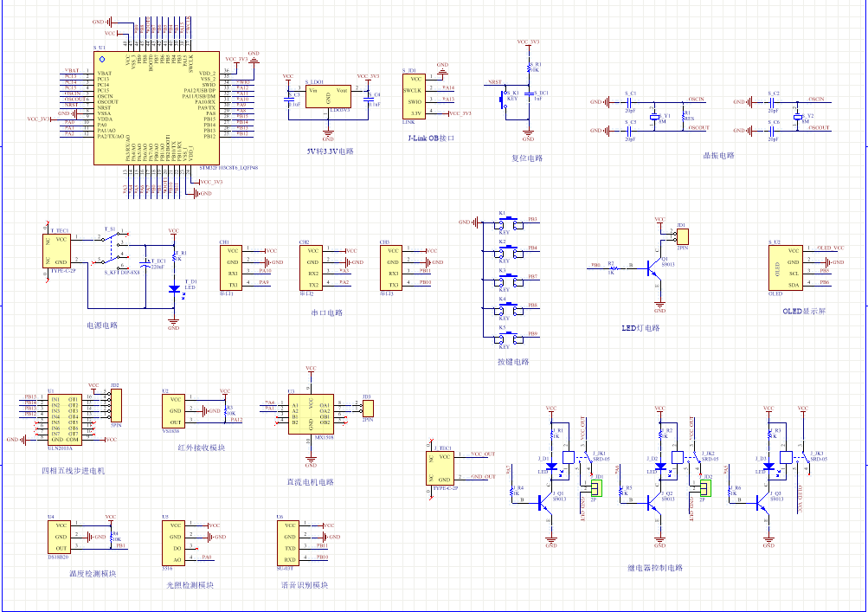Click the VS1838 infrared receiver component
The width and height of the screenshot is (868, 612).
pos(176,410)
